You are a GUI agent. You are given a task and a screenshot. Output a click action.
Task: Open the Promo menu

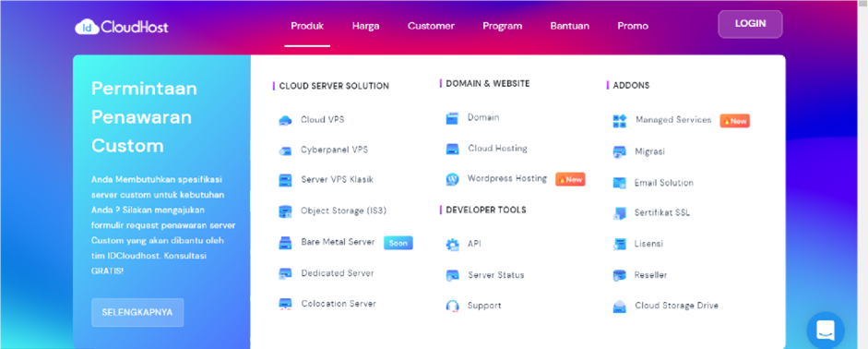pyautogui.click(x=633, y=26)
